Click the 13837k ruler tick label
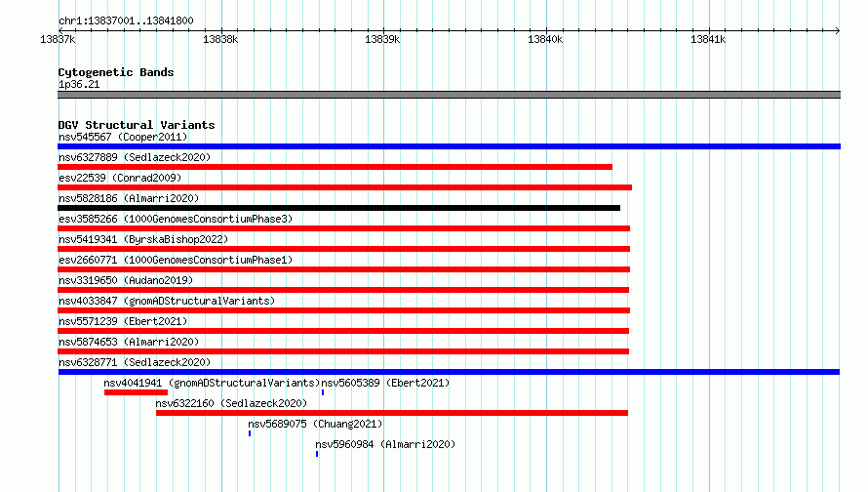 (x=58, y=39)
